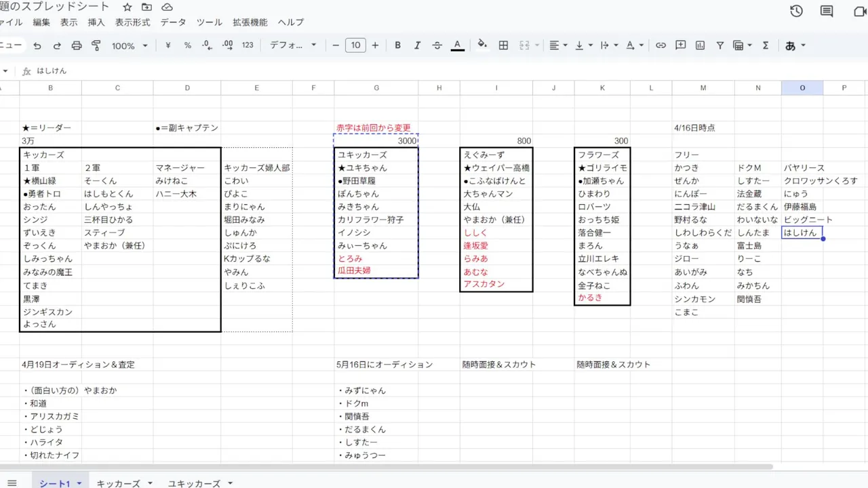Screen dimensions: 868x488
Task: Select red cell 瓜田夫婦
Action: pyautogui.click(x=376, y=271)
